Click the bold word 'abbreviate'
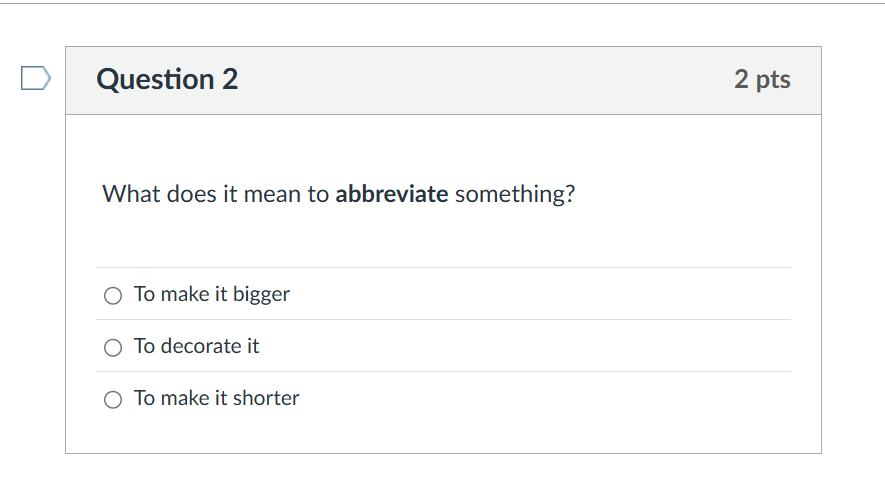Screen dimensions: 885x479 click(x=391, y=194)
